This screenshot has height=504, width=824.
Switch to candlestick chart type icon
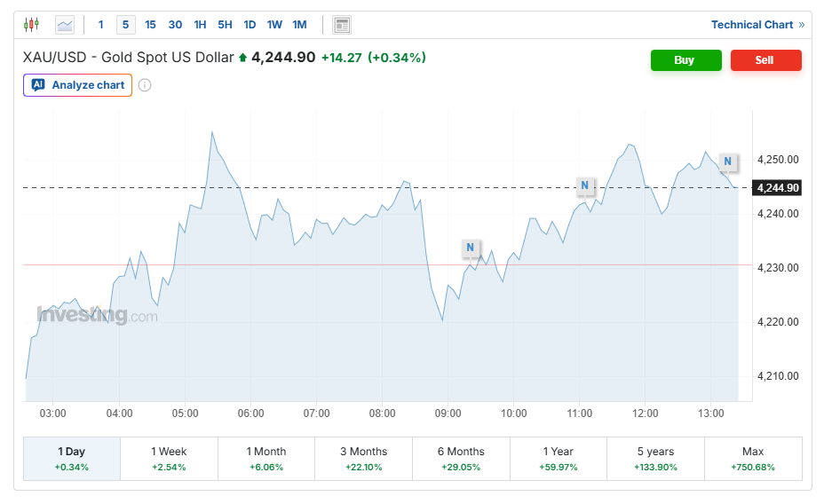point(32,25)
